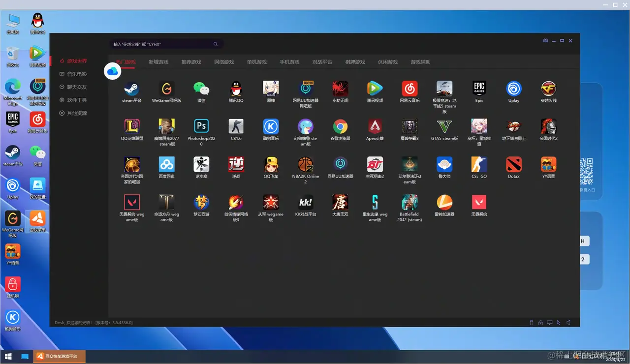This screenshot has width=630, height=364.
Task: Switch to the 热门游戏 tab
Action: pyautogui.click(x=126, y=62)
